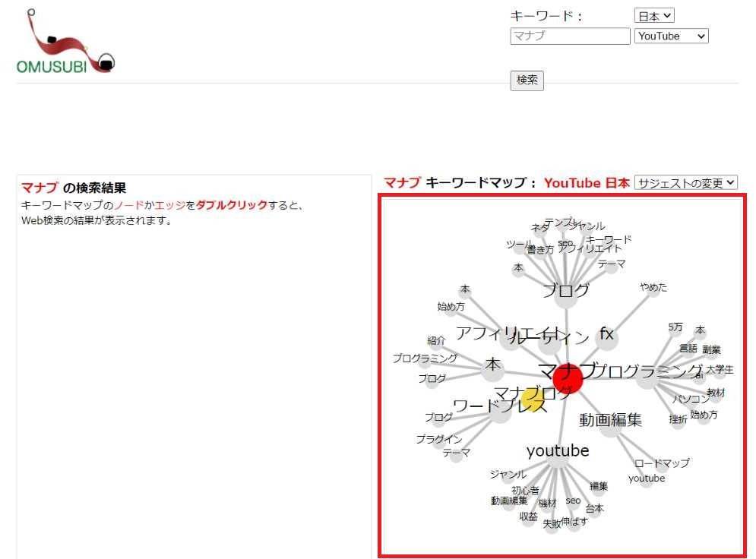Click the 失敗 node
This screenshot has width=756, height=559.
[552, 526]
